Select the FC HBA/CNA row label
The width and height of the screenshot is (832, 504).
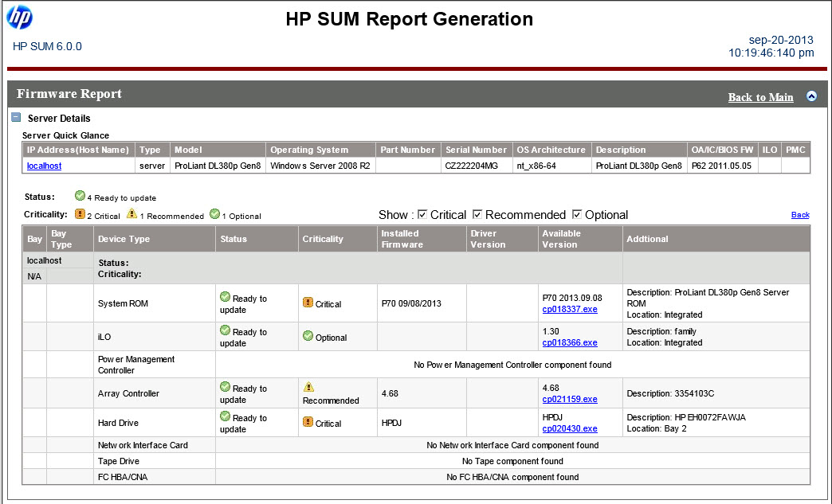tap(123, 477)
